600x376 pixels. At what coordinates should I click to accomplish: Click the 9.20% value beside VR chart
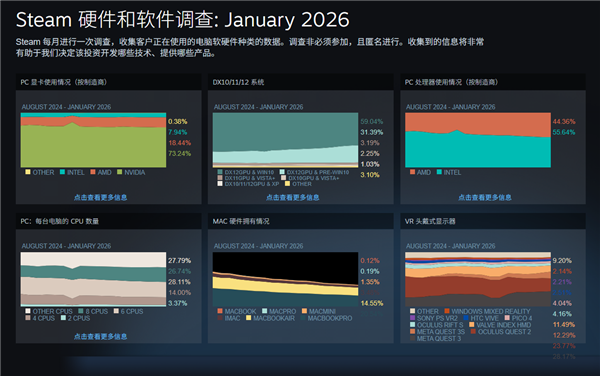[x=562, y=260]
